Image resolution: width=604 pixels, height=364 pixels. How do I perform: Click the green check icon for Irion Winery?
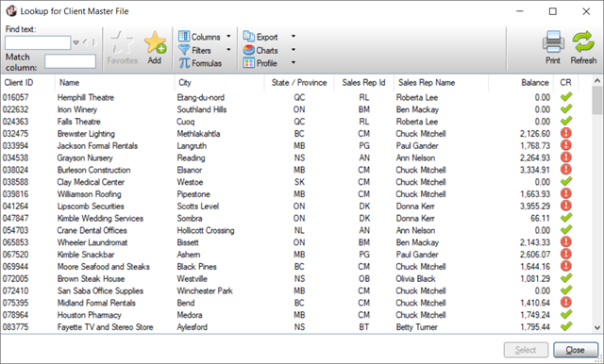566,108
